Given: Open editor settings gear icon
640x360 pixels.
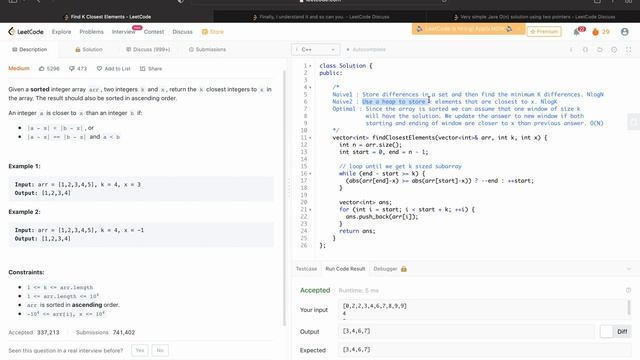Looking at the screenshot, I should click(614, 49).
